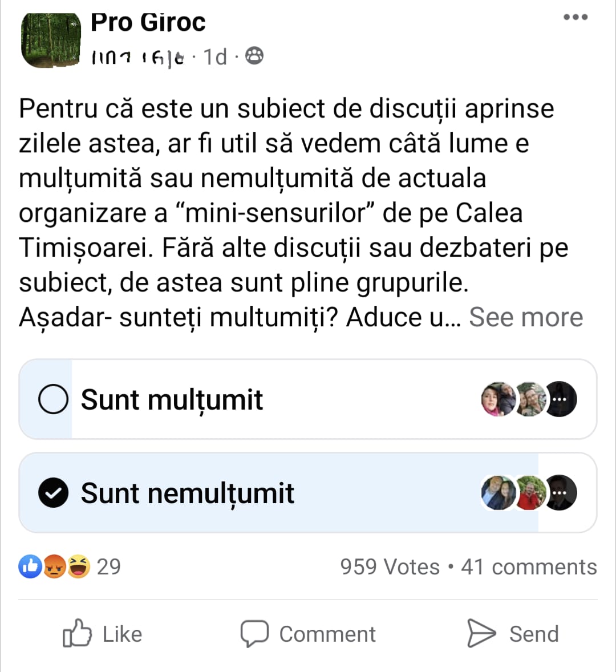Open the three-dots post options menu
616x672 pixels.
(x=575, y=17)
